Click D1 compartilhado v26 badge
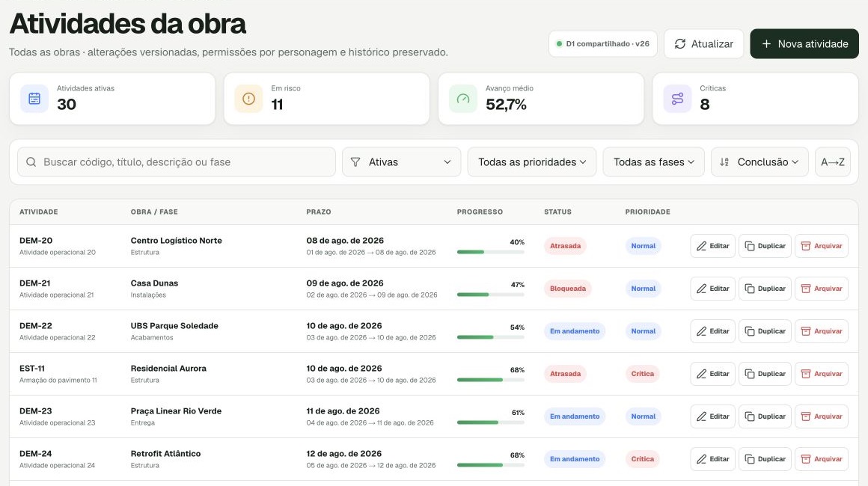This screenshot has height=486, width=868. pos(603,43)
